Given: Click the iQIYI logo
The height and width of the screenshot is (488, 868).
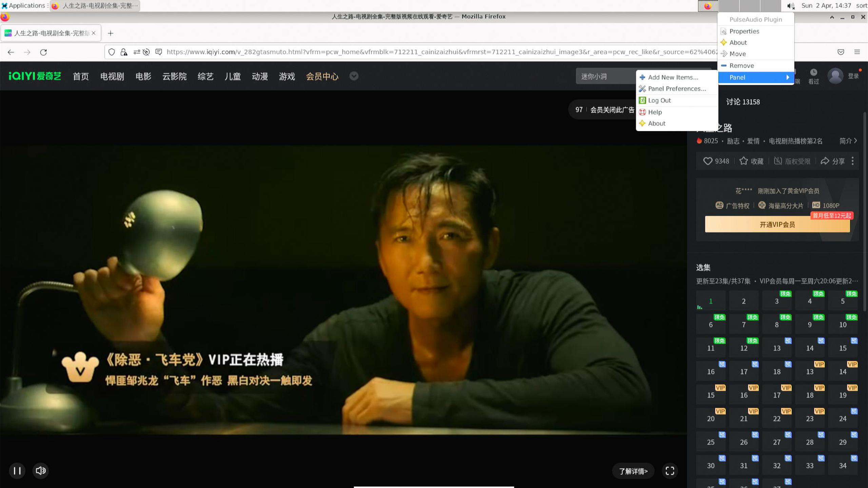Looking at the screenshot, I should 35,76.
